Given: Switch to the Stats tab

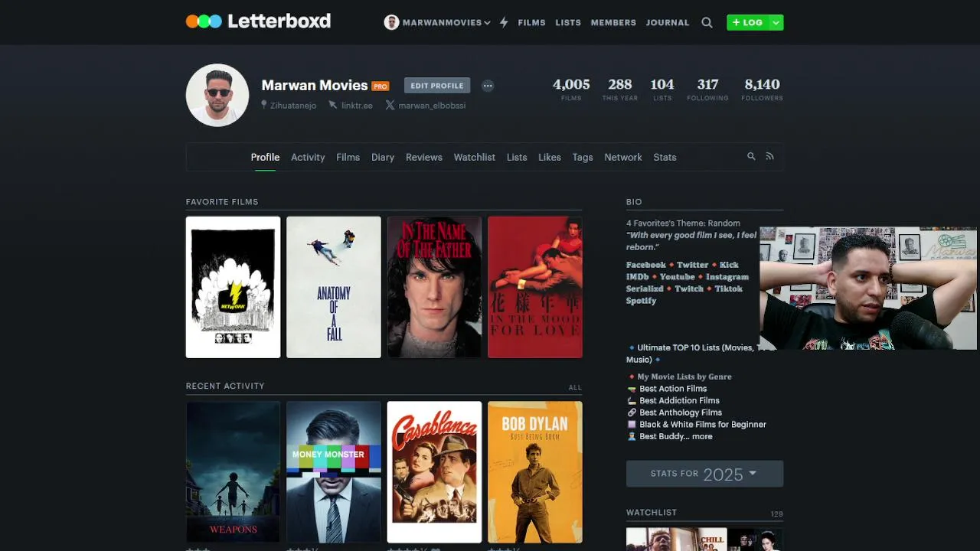Looking at the screenshot, I should click(665, 157).
